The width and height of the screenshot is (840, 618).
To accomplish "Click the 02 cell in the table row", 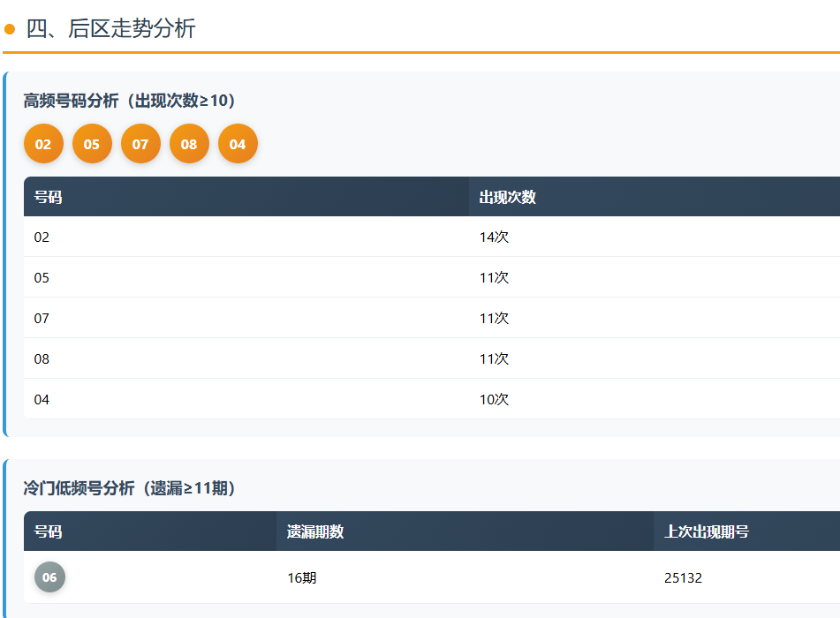I will point(42,237).
